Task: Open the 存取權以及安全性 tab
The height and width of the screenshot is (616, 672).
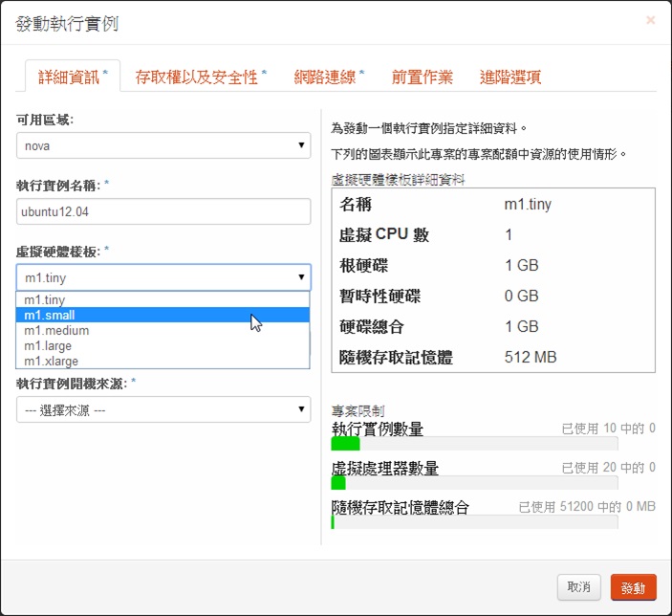Action: [201, 77]
